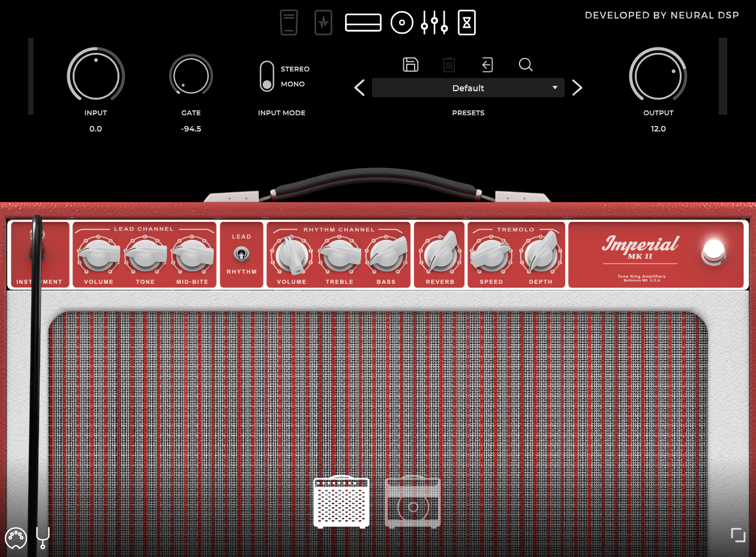756x557 pixels.
Task: Click the gate value -94.5
Action: tap(191, 128)
